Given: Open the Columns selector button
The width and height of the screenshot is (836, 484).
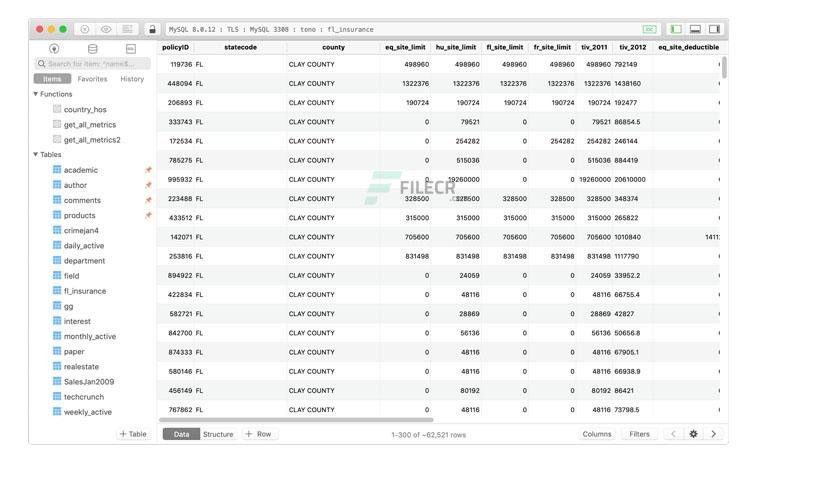Looking at the screenshot, I should (597, 434).
